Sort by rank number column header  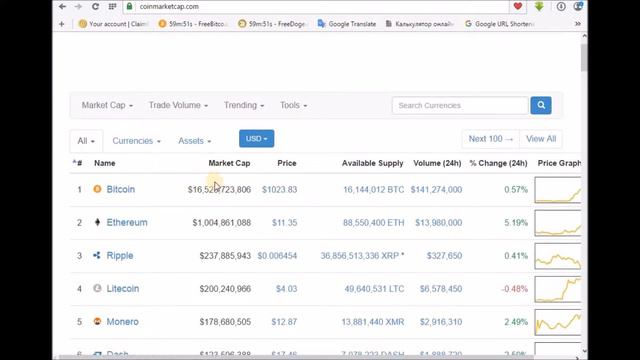(x=78, y=163)
